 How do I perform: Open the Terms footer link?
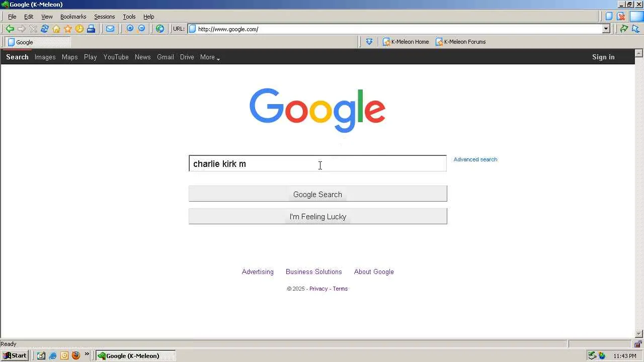point(340,289)
